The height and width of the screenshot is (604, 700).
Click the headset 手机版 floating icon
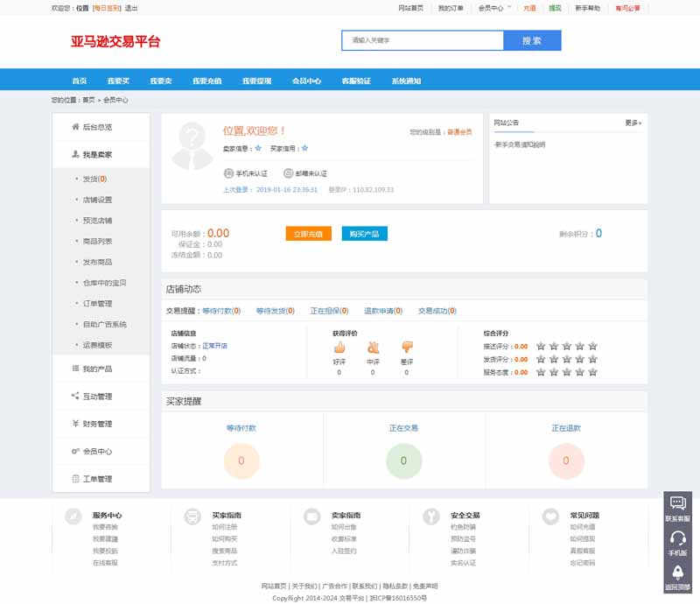[677, 537]
